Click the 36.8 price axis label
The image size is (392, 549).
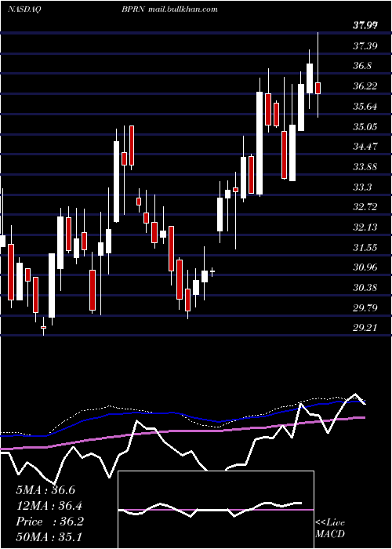click(x=362, y=66)
